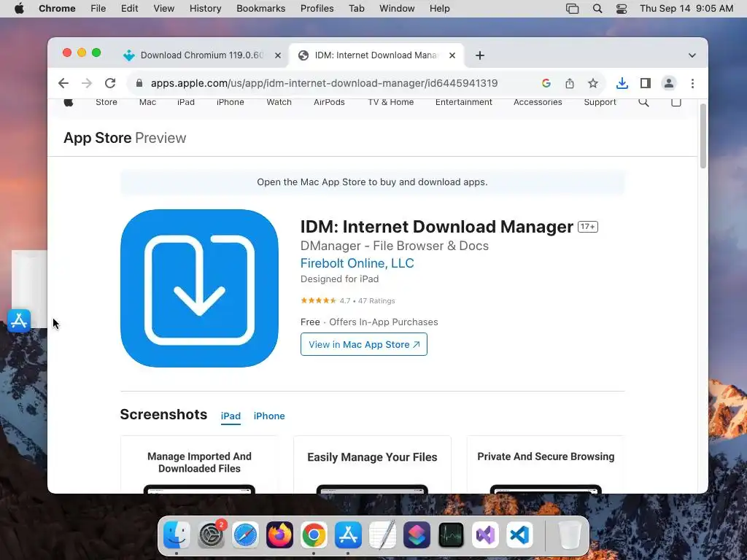This screenshot has width=747, height=560.
Task: Open the File menu
Action: click(x=98, y=9)
